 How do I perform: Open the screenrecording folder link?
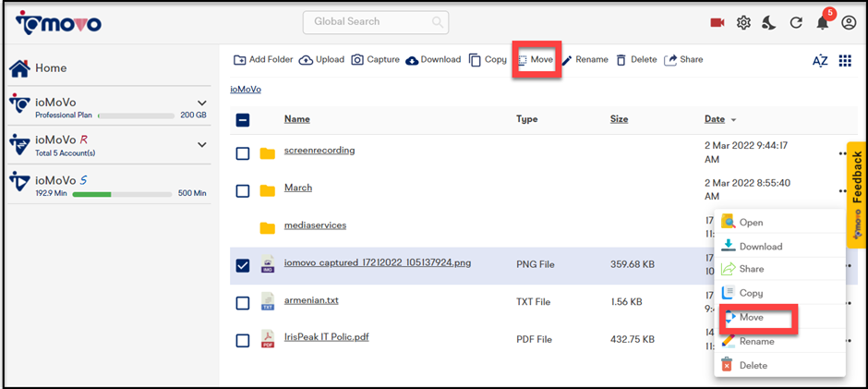coord(319,151)
